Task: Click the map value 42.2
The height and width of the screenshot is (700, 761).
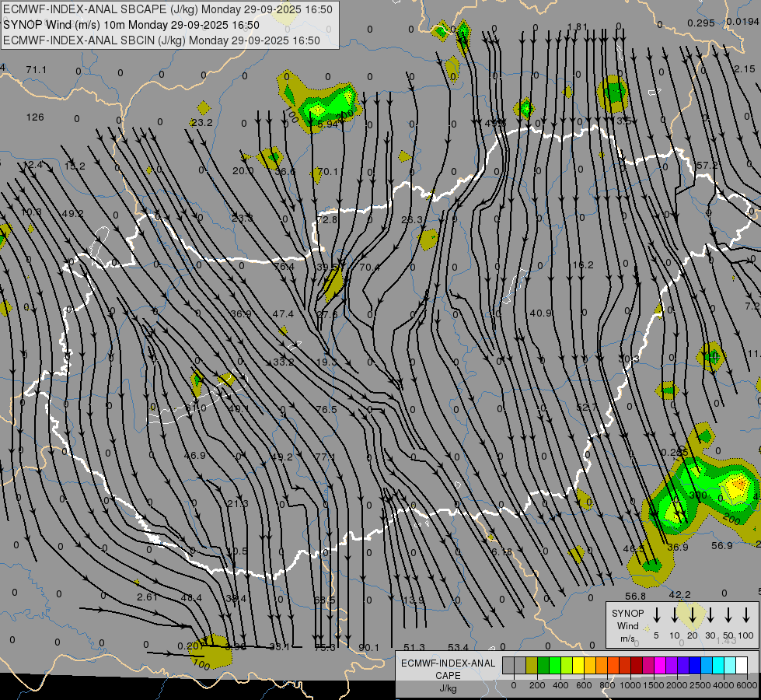Action: click(680, 594)
